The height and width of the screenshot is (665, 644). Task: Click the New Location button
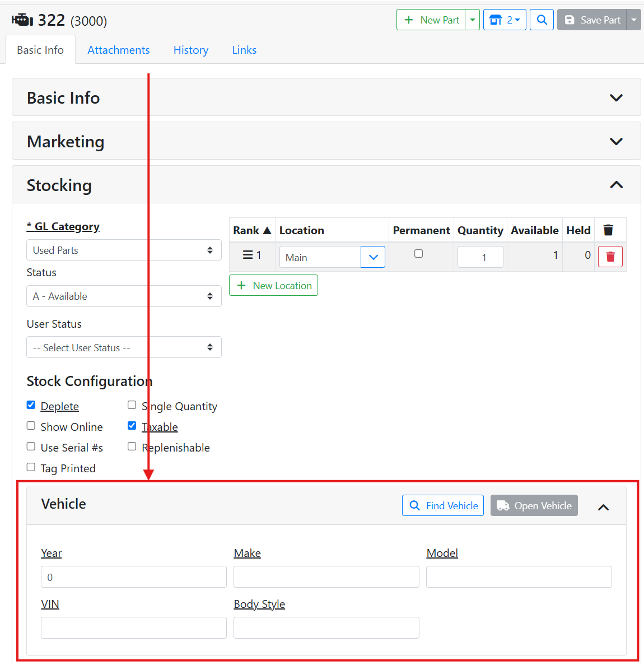tap(273, 285)
